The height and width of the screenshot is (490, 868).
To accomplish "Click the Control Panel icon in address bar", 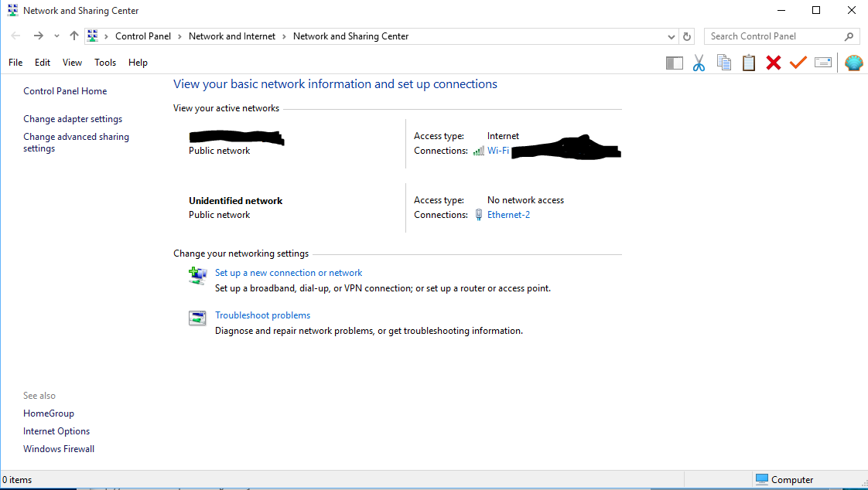I will [92, 36].
